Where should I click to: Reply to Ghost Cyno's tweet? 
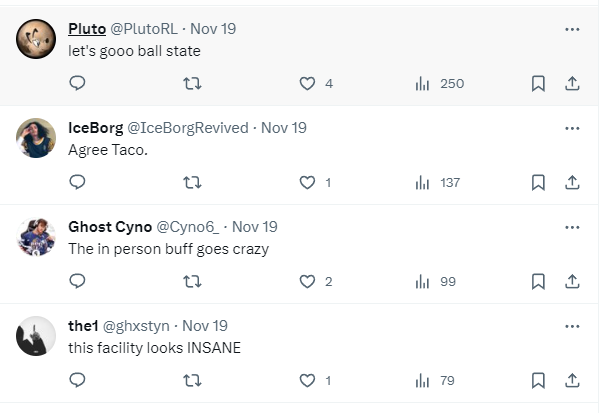(77, 281)
